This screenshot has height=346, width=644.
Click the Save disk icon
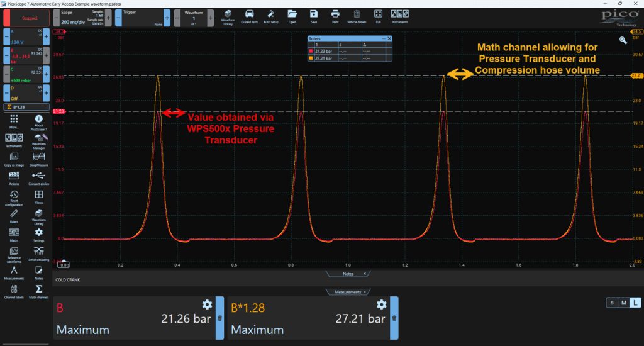tap(314, 16)
